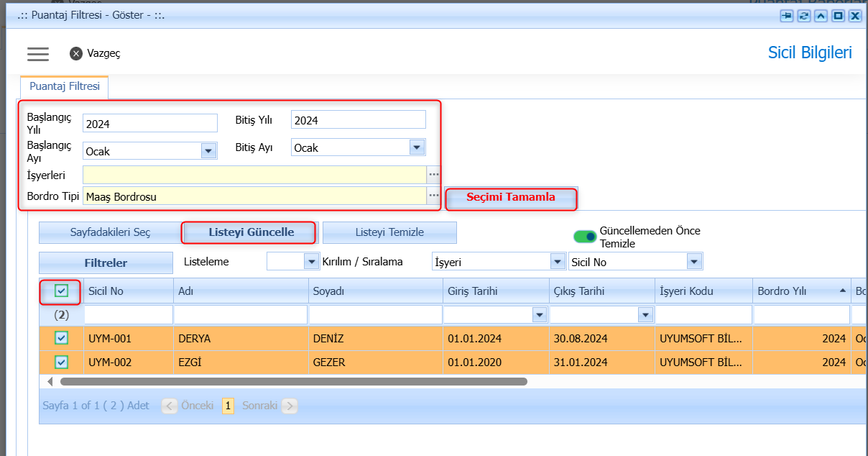Click the Seçimi Tamamla button
This screenshot has height=456, width=868.
pyautogui.click(x=511, y=198)
